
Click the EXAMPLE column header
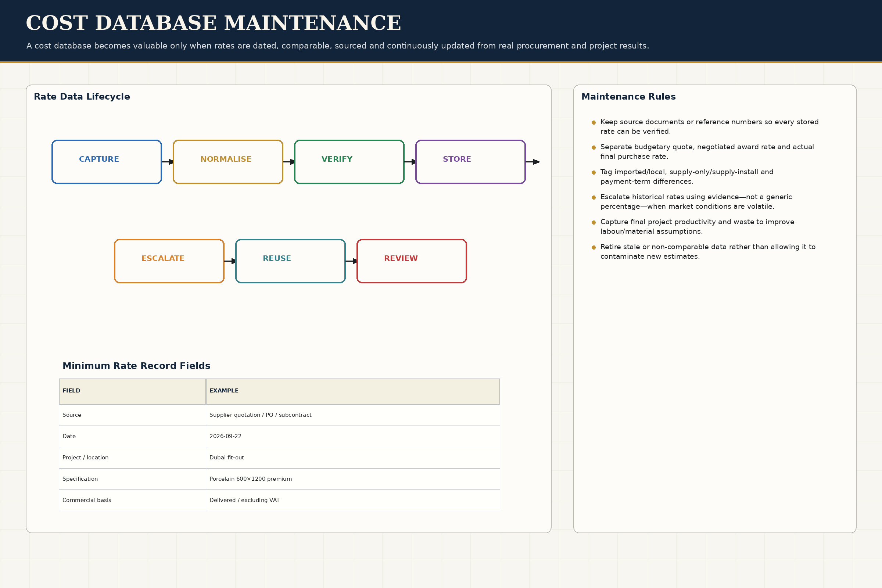tap(353, 391)
